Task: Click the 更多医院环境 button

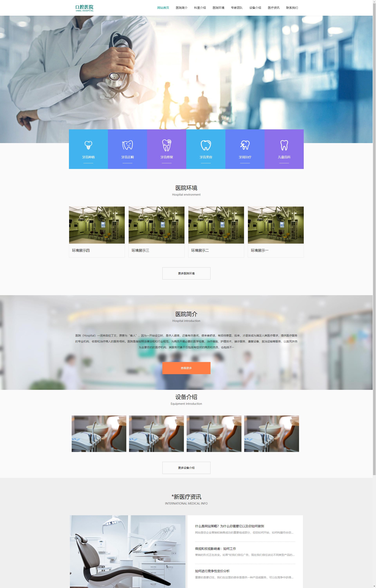Action: click(x=186, y=273)
